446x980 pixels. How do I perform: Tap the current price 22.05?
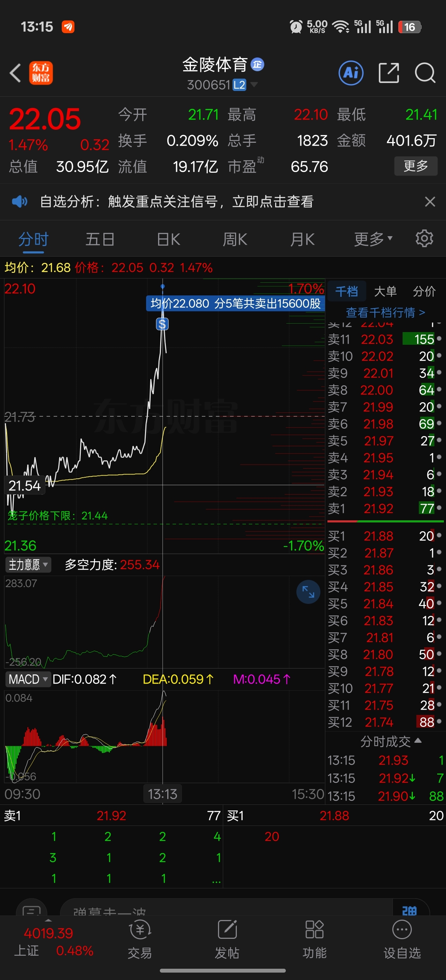[45, 119]
